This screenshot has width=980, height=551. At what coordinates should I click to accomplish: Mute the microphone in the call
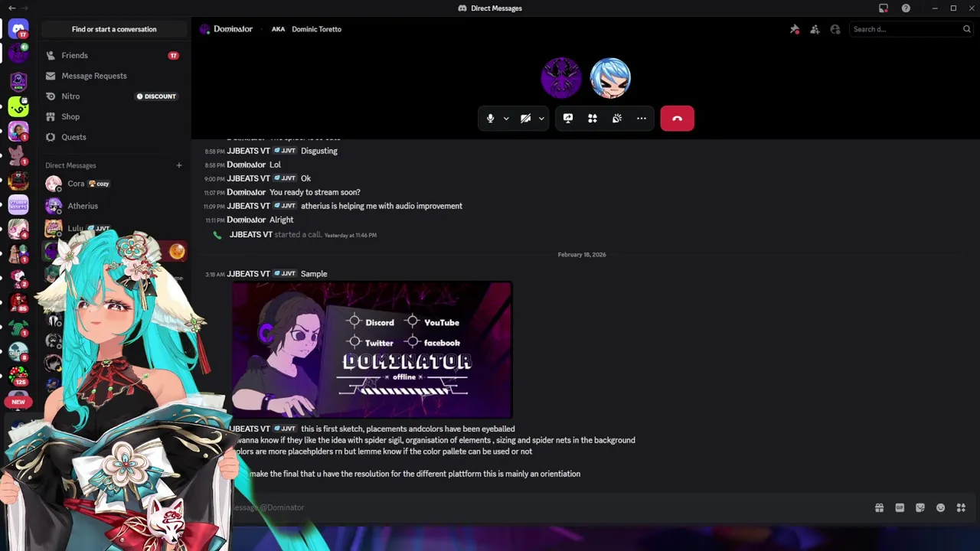pyautogui.click(x=491, y=119)
